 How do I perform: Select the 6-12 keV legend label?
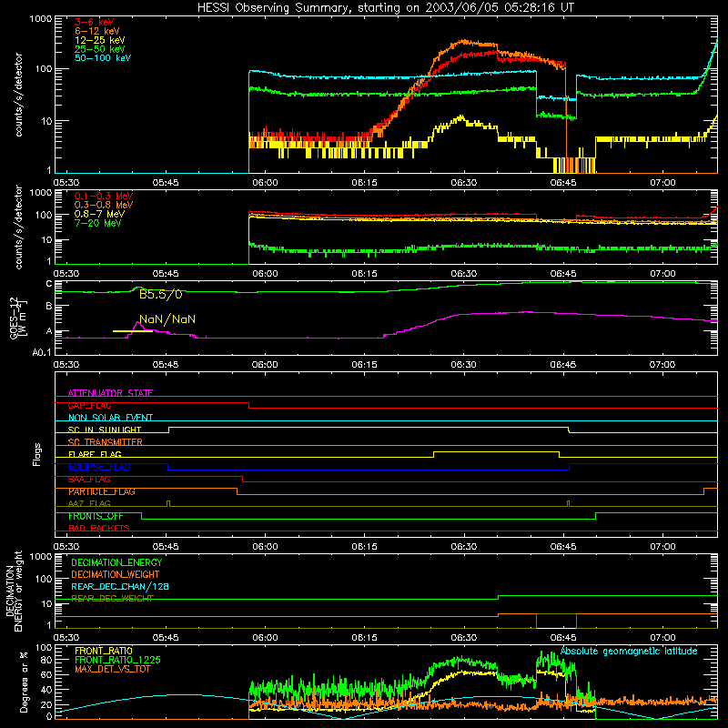(x=97, y=31)
